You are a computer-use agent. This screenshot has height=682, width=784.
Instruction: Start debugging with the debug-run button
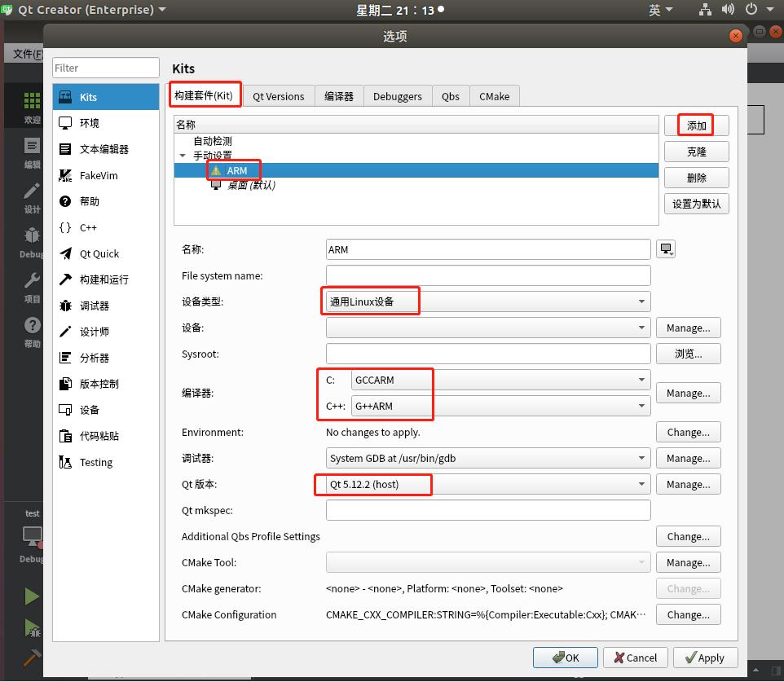click(32, 627)
